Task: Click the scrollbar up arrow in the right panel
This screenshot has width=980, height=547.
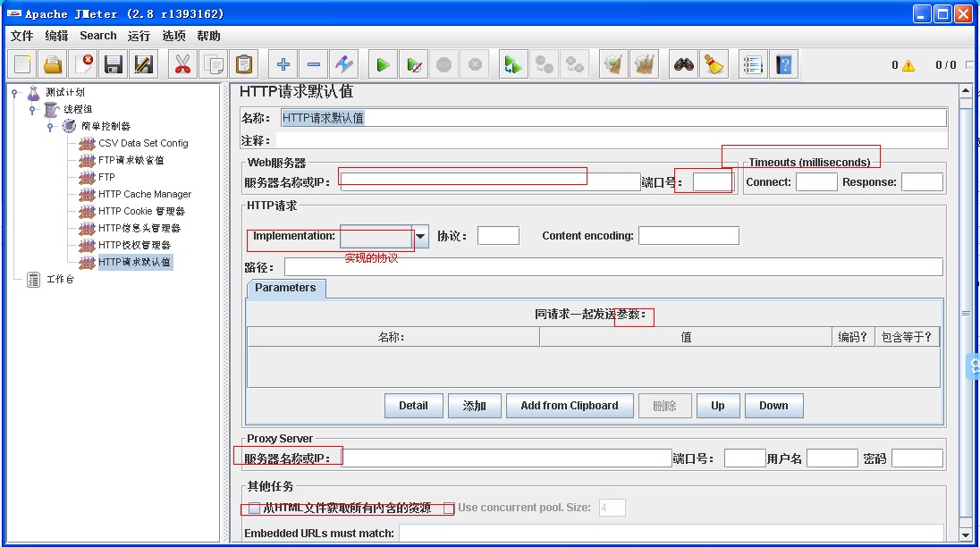Action: (x=966, y=90)
